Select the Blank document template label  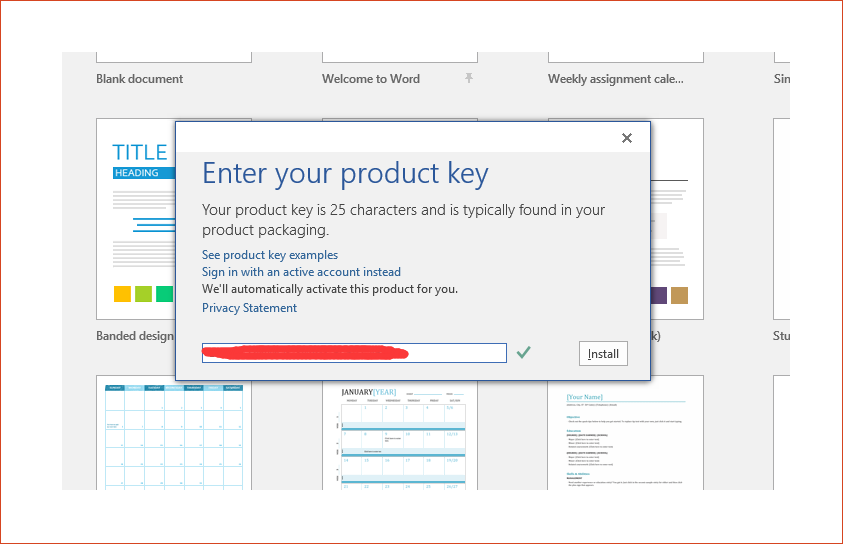coord(139,79)
